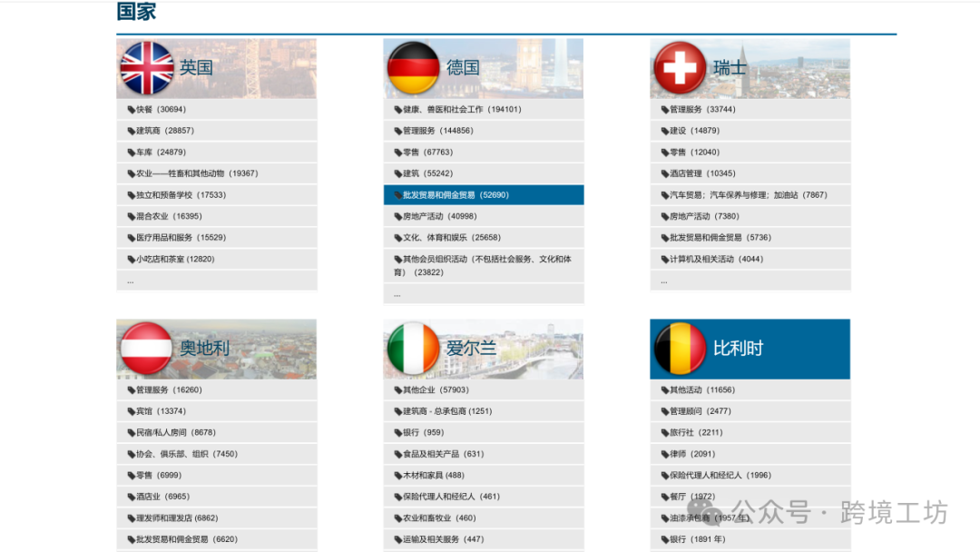
Task: Click the United Kingdom flag icon
Action: (147, 68)
